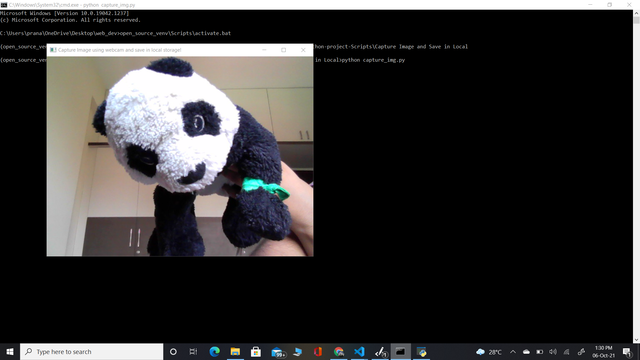640x360 pixels.
Task: Select the Python window taskbar icon
Action: [x=422, y=351]
